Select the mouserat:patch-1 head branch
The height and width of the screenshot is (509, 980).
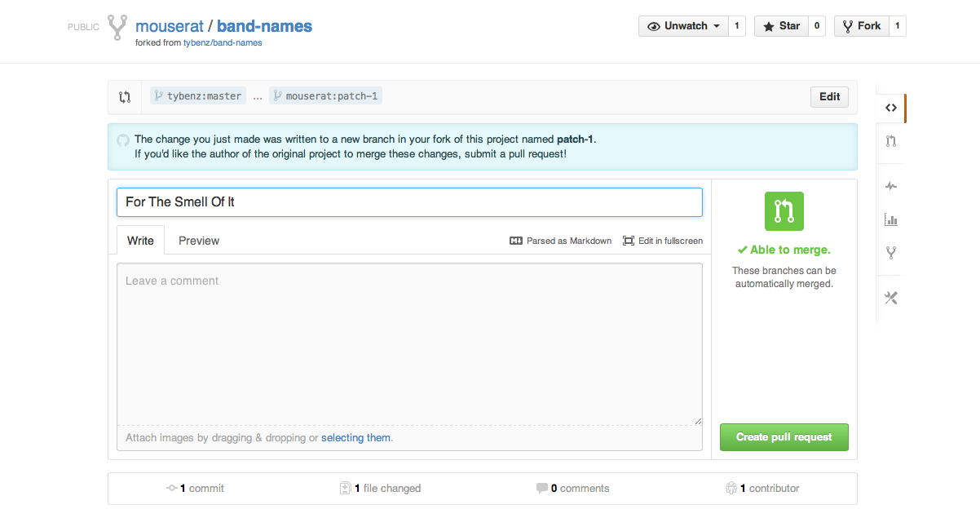pyautogui.click(x=326, y=96)
